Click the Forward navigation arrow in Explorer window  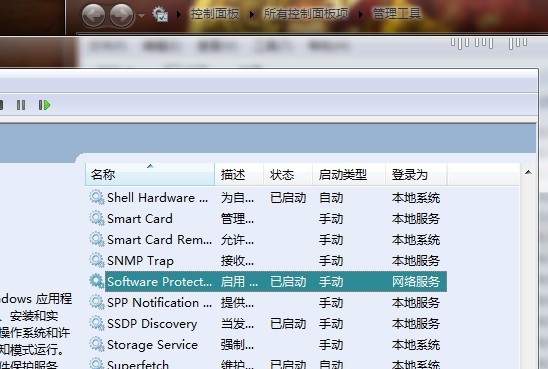[122, 15]
